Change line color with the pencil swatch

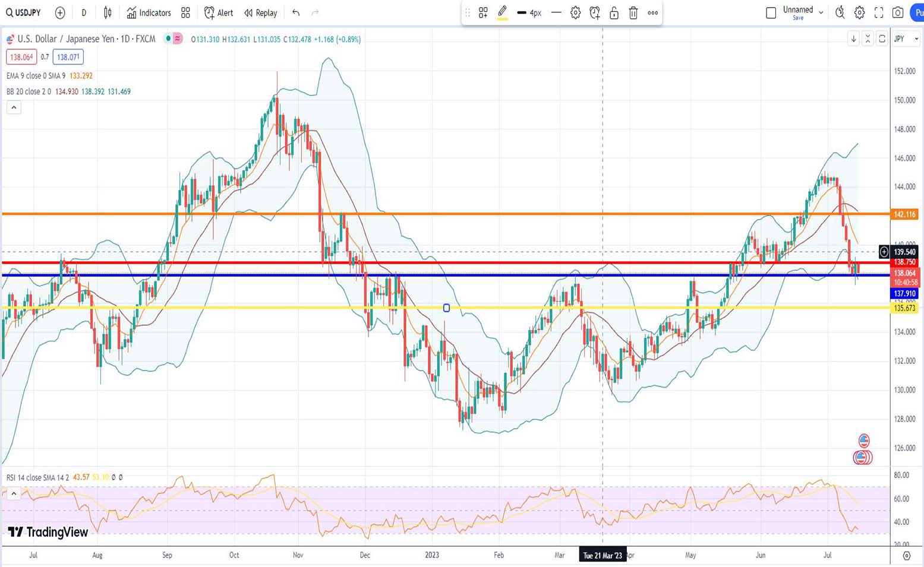pyautogui.click(x=502, y=12)
